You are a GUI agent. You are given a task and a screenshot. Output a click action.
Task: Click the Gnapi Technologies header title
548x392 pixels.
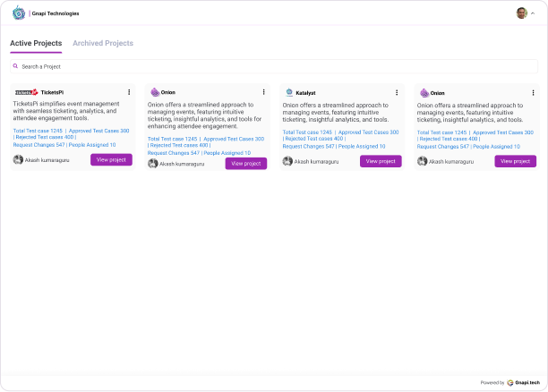tap(56, 13)
